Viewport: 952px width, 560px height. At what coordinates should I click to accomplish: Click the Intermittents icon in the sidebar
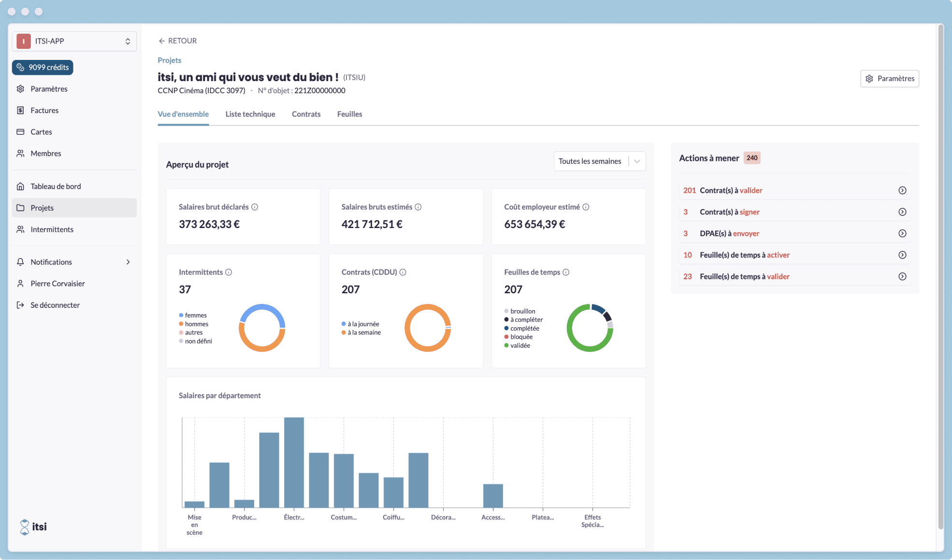[x=20, y=229]
